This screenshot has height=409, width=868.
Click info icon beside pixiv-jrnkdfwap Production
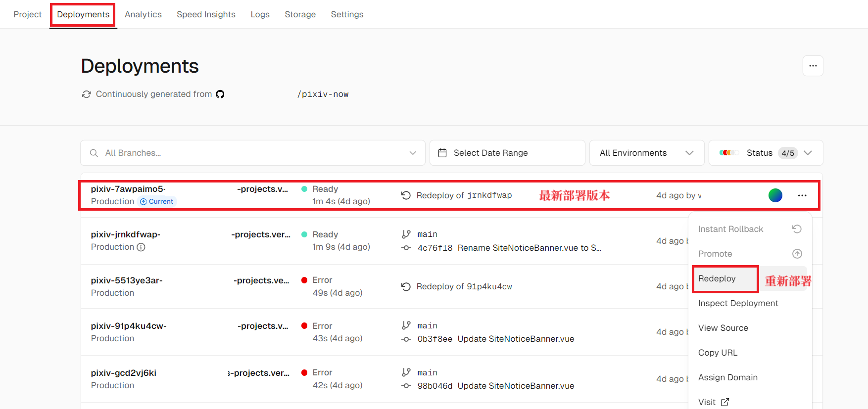point(141,247)
